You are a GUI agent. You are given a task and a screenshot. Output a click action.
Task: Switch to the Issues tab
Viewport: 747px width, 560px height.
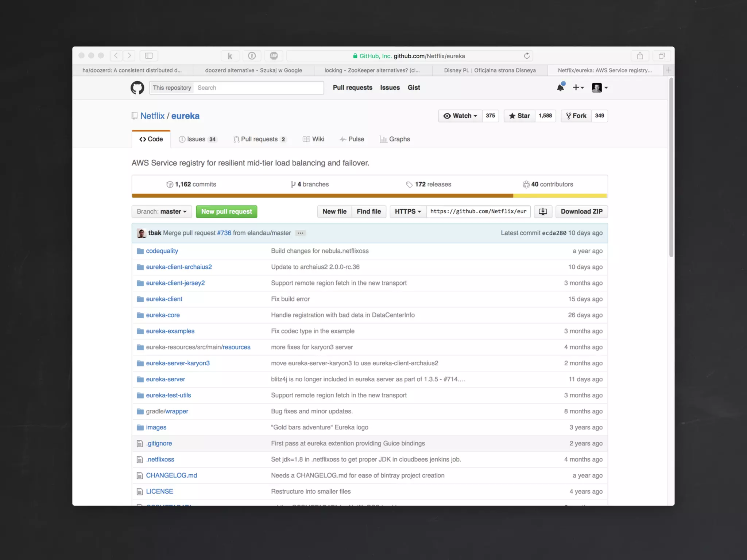[197, 139]
